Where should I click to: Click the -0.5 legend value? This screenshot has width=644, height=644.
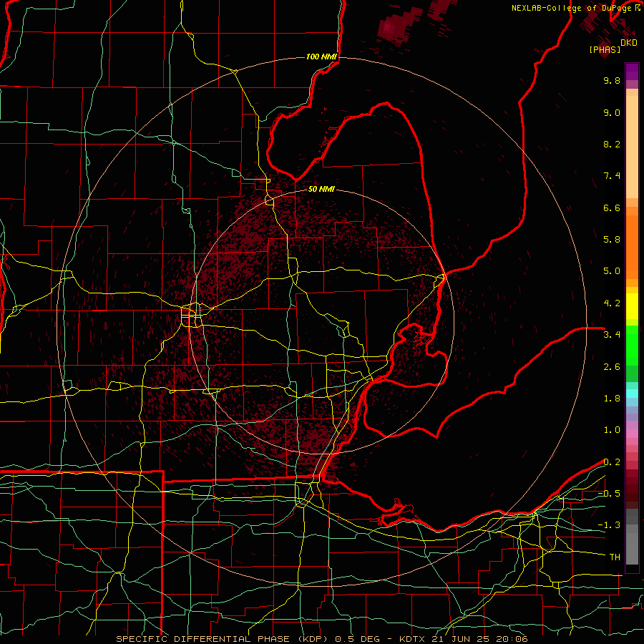pyautogui.click(x=609, y=494)
